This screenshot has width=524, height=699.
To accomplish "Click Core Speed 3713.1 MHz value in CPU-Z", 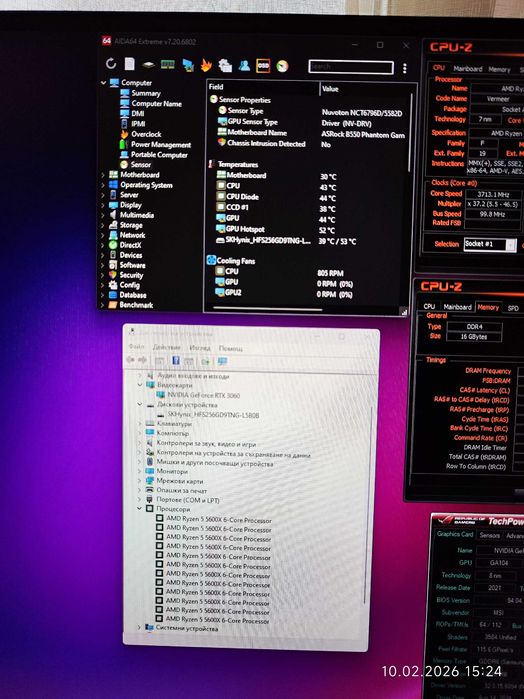I will [x=493, y=195].
